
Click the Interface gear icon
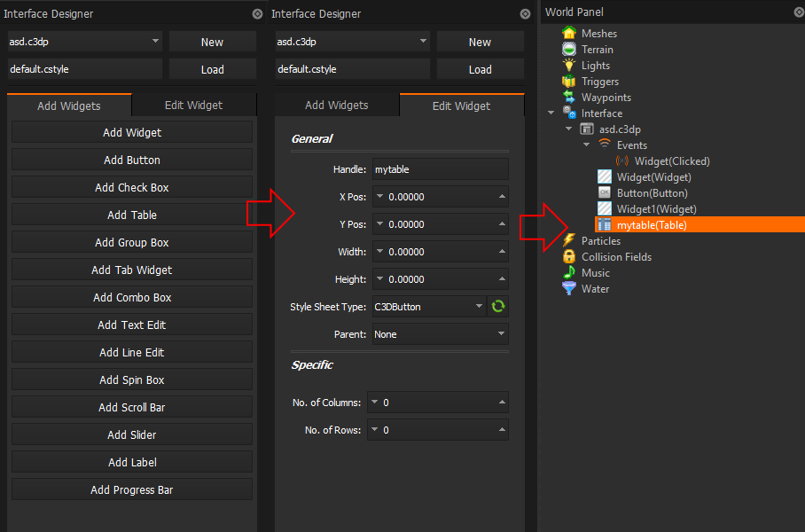point(569,113)
